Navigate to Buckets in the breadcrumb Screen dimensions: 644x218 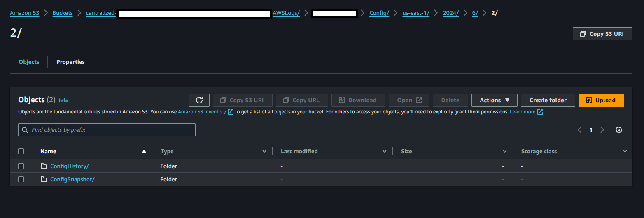(63, 13)
